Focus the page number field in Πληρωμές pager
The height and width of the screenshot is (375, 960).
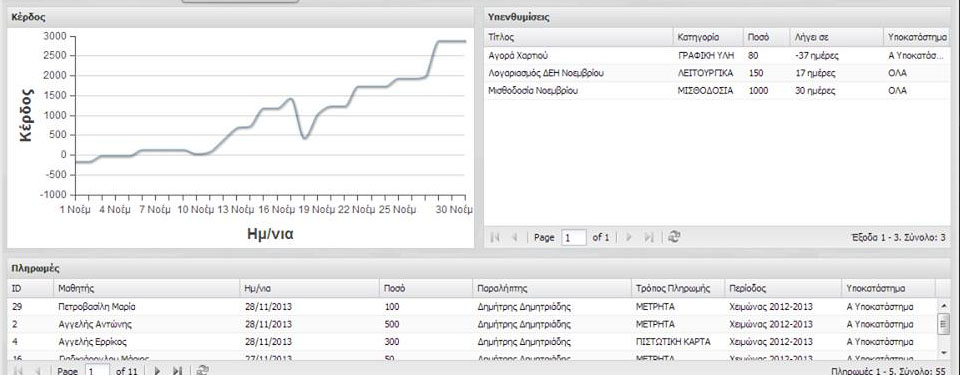[x=98, y=371]
